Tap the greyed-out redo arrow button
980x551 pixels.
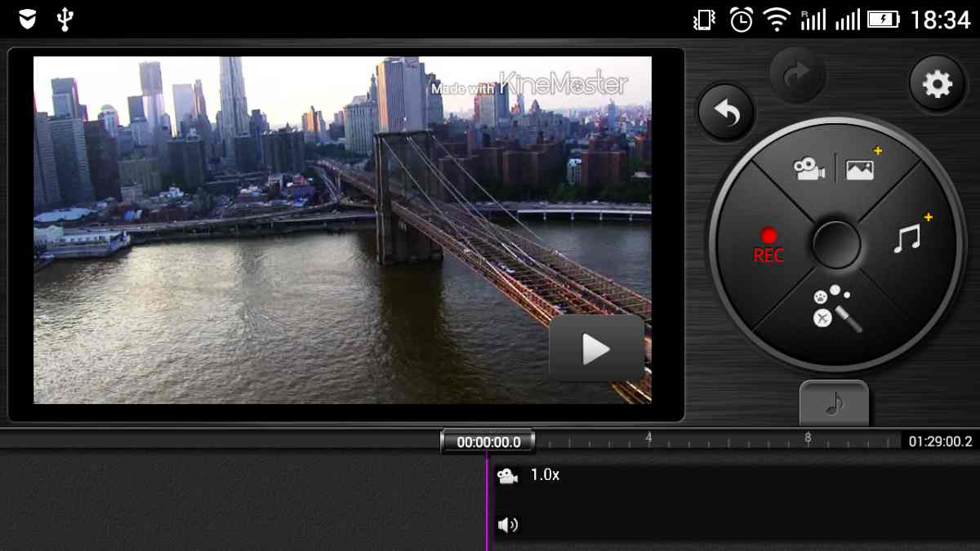(x=796, y=75)
